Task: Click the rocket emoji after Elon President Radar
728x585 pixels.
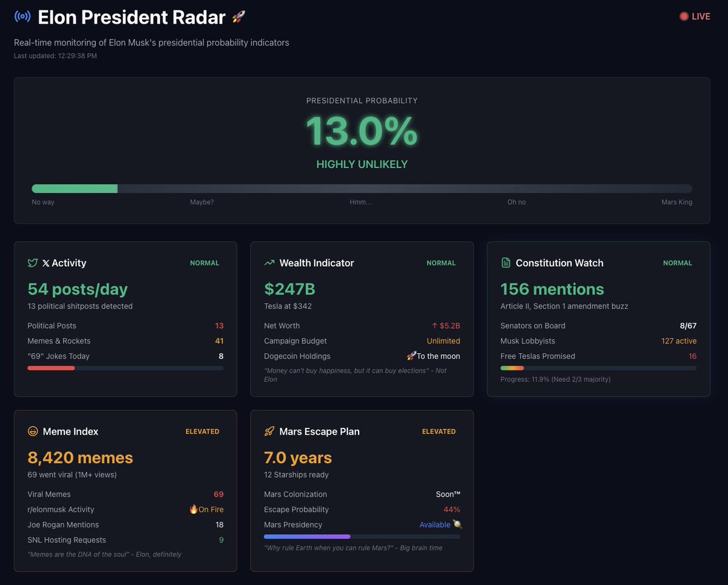Action: coord(238,17)
